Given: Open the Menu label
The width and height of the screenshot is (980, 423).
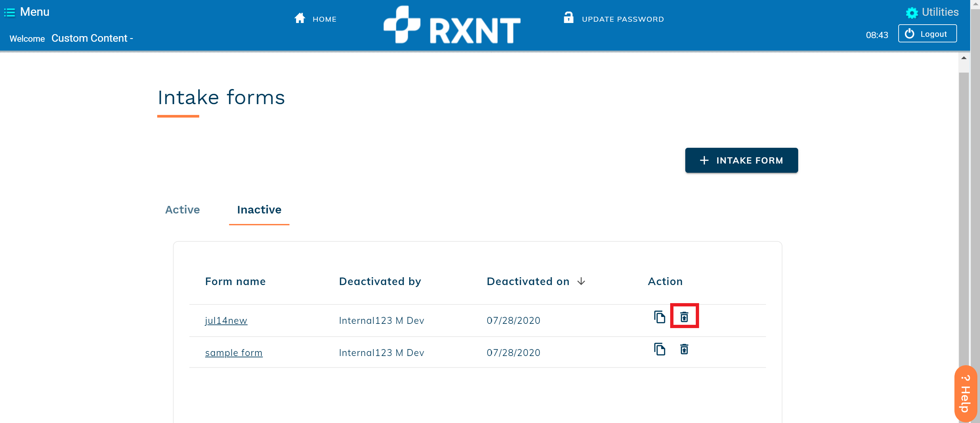Looking at the screenshot, I should pyautogui.click(x=34, y=12).
